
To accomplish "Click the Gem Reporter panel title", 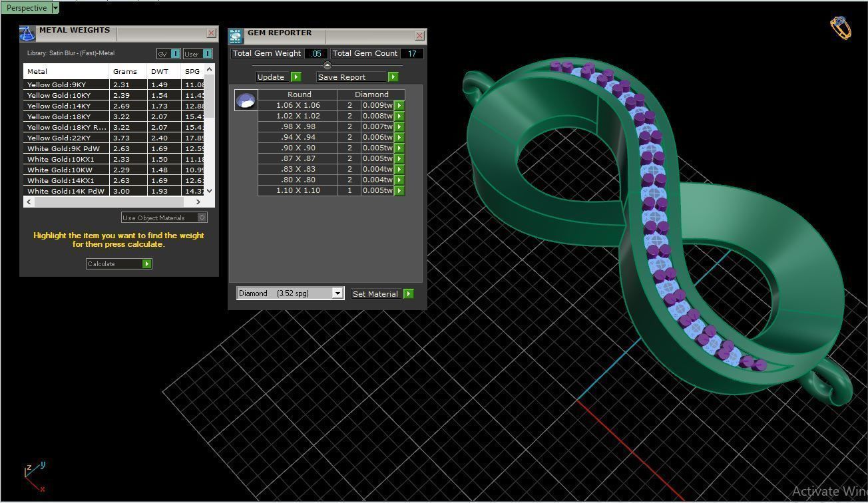I will click(x=280, y=33).
